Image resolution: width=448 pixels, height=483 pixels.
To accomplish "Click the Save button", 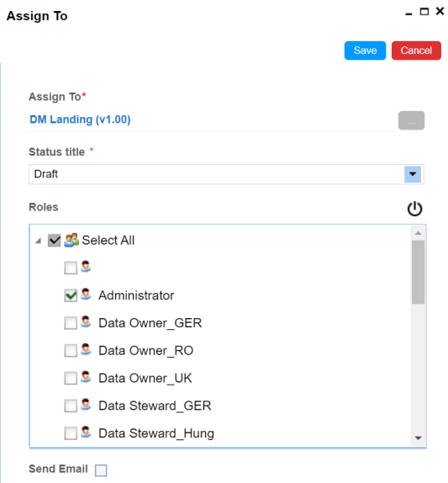I will pos(365,50).
